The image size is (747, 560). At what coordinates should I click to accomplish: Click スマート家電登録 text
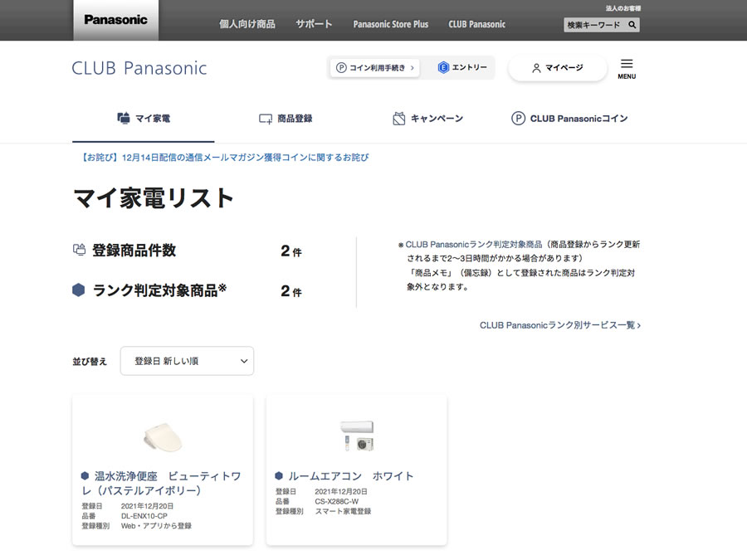tap(343, 511)
